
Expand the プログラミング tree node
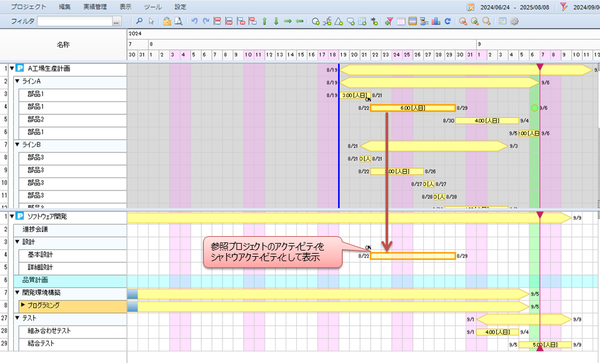[23, 305]
